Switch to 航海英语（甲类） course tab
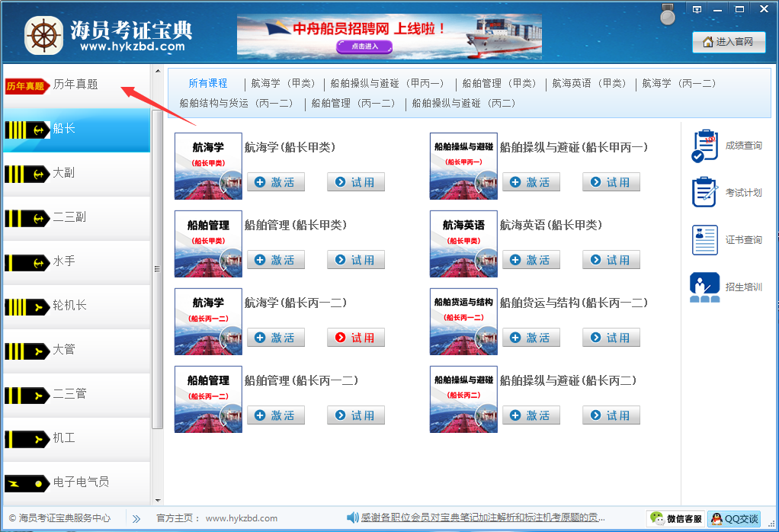This screenshot has height=532, width=779. click(589, 83)
